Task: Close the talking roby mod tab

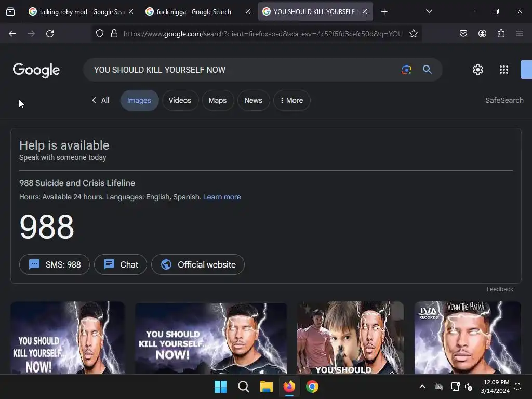Action: 131,11
